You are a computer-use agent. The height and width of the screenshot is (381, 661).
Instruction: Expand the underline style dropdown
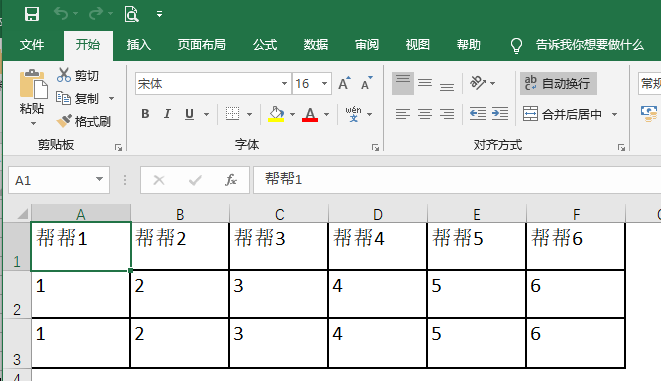click(207, 114)
